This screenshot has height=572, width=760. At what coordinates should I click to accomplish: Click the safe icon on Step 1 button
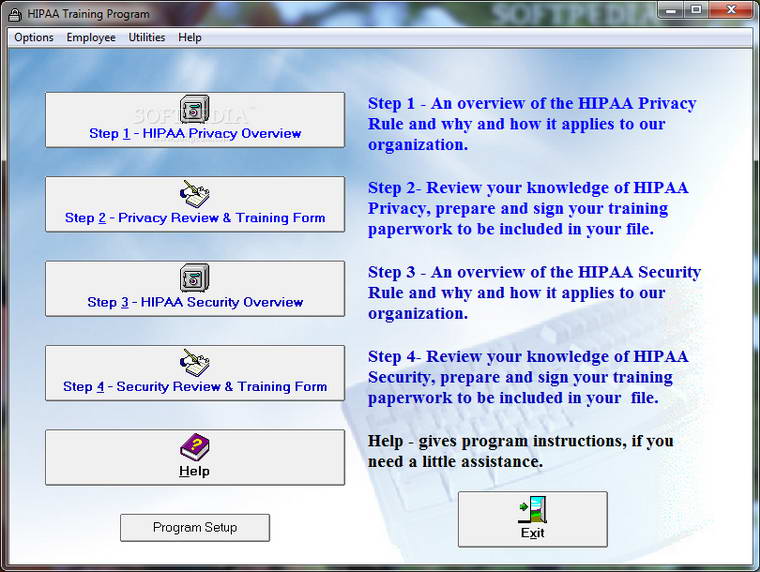pos(194,109)
